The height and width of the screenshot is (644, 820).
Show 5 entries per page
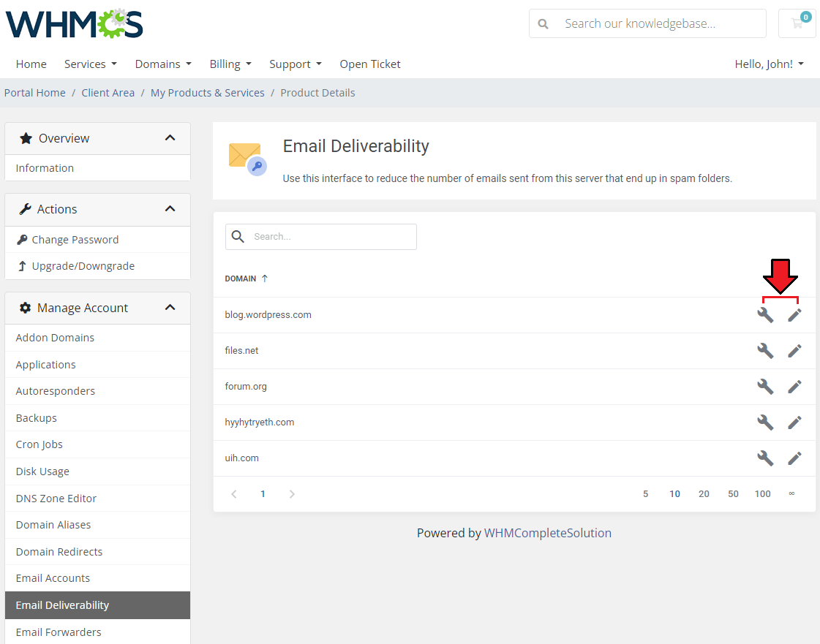(x=645, y=494)
